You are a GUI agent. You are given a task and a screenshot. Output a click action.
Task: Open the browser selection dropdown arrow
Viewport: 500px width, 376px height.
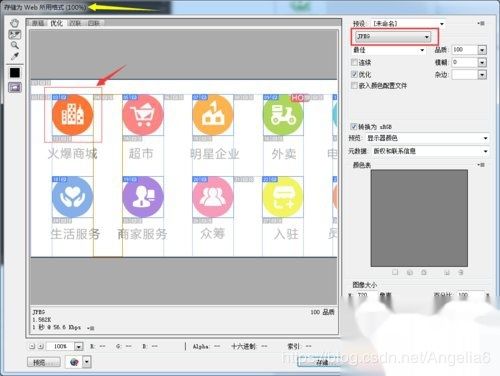[x=87, y=362]
